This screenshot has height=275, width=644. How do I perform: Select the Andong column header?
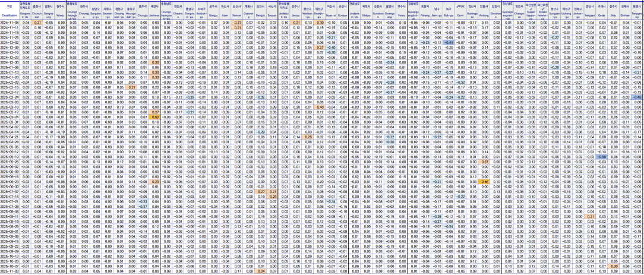click(x=484, y=11)
